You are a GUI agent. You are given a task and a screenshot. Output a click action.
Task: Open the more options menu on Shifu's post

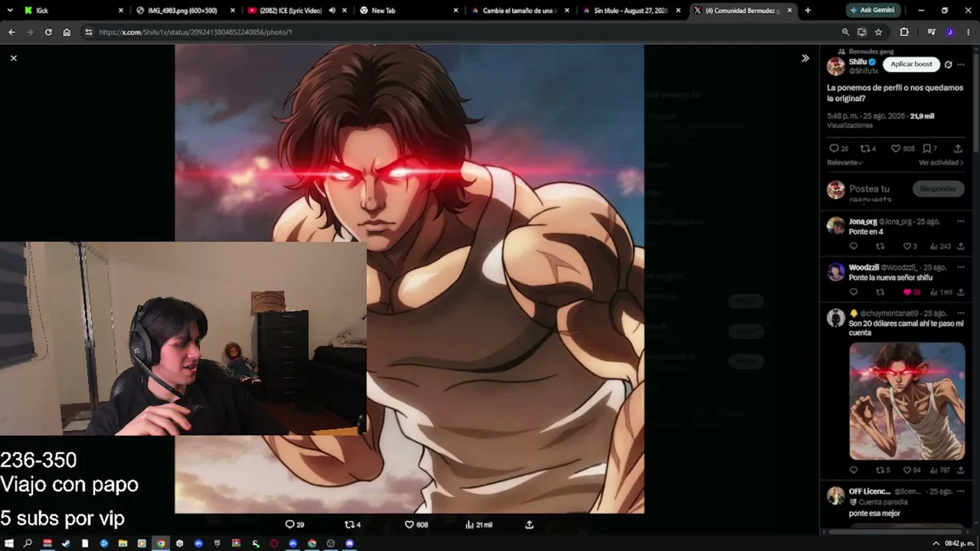pos(961,64)
